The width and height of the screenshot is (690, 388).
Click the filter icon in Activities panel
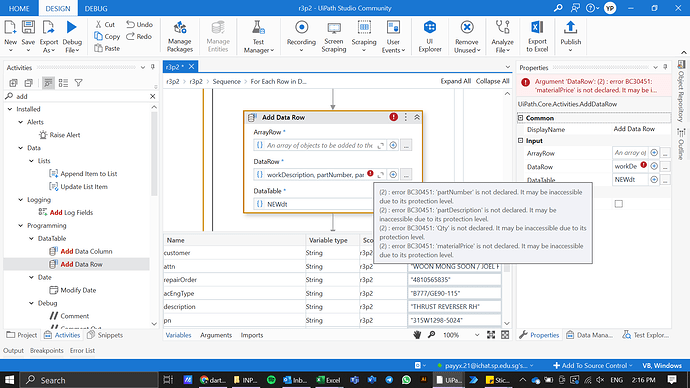78,83
